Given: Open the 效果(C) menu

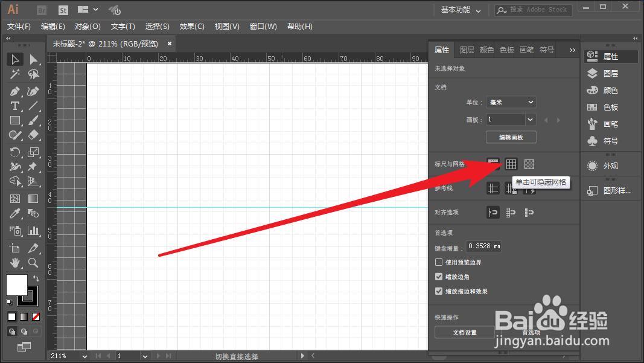Looking at the screenshot, I should pyautogui.click(x=192, y=27).
